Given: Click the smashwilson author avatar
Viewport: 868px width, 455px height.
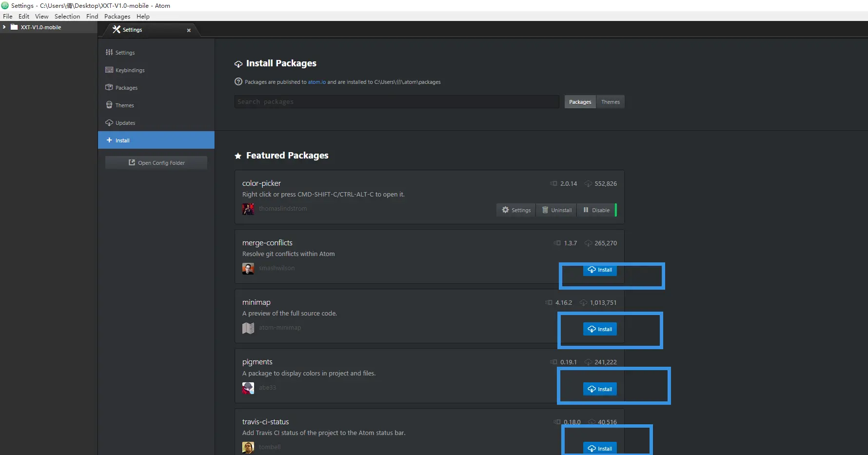Looking at the screenshot, I should [x=248, y=269].
